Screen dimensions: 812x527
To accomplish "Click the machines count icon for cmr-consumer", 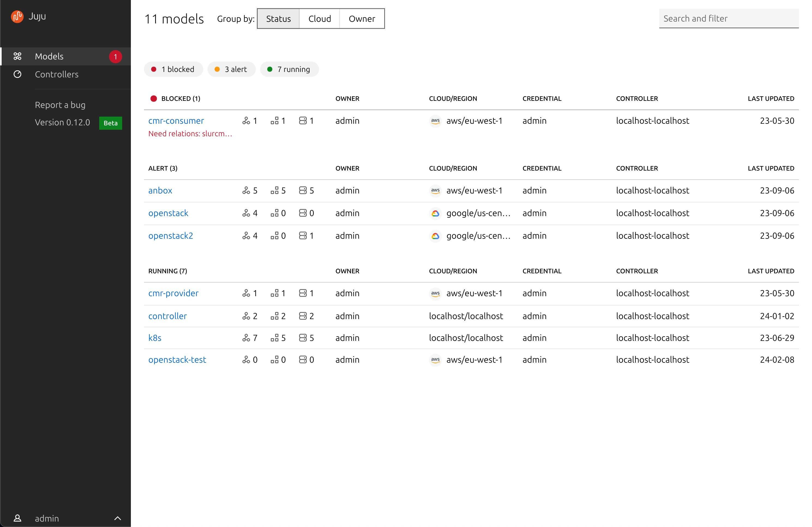I will (303, 121).
